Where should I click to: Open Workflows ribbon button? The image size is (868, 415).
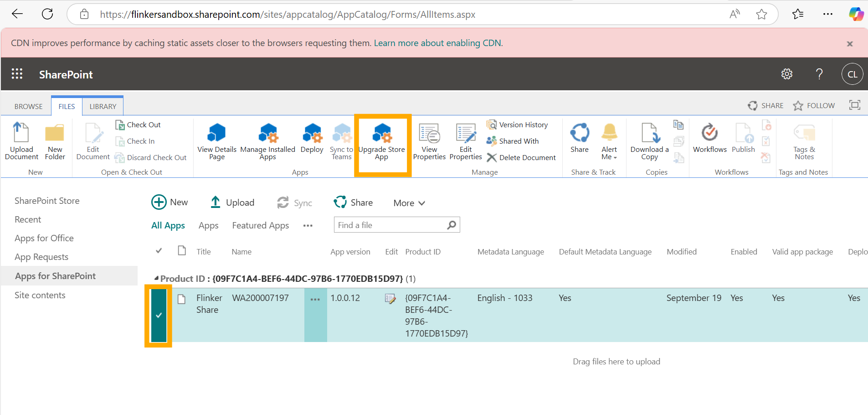click(710, 138)
